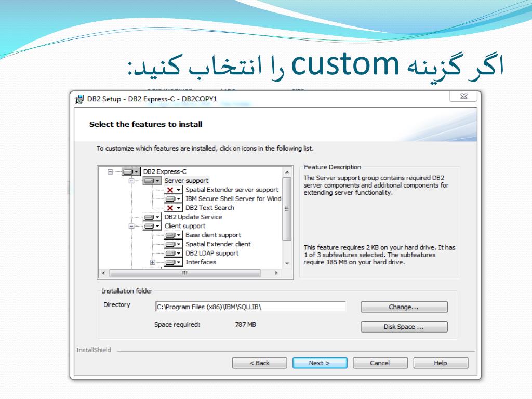532x399 pixels.
Task: Click drive icon beside Interfaces
Action: (x=173, y=262)
